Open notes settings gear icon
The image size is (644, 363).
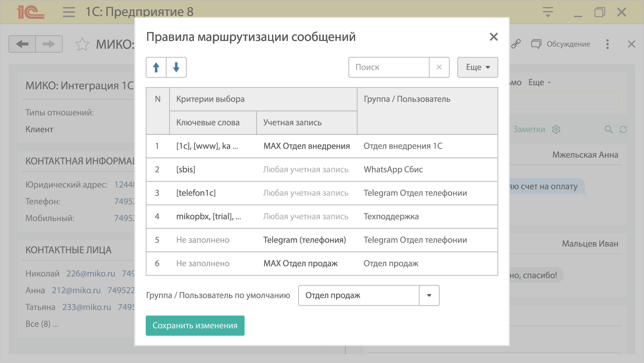click(556, 129)
